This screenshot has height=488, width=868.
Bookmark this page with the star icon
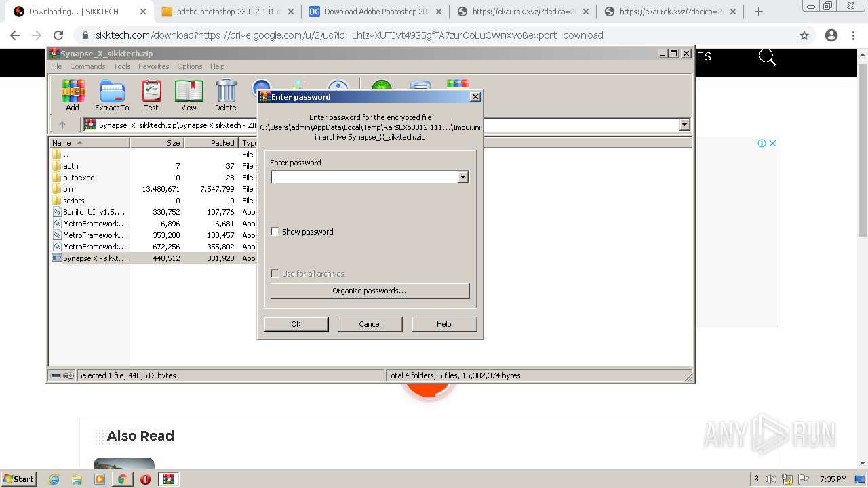coord(804,35)
